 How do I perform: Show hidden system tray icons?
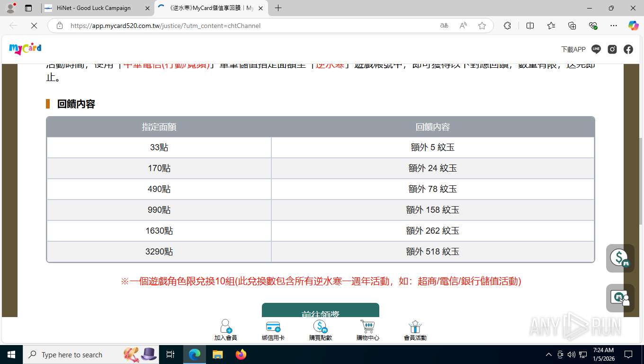pos(549,355)
